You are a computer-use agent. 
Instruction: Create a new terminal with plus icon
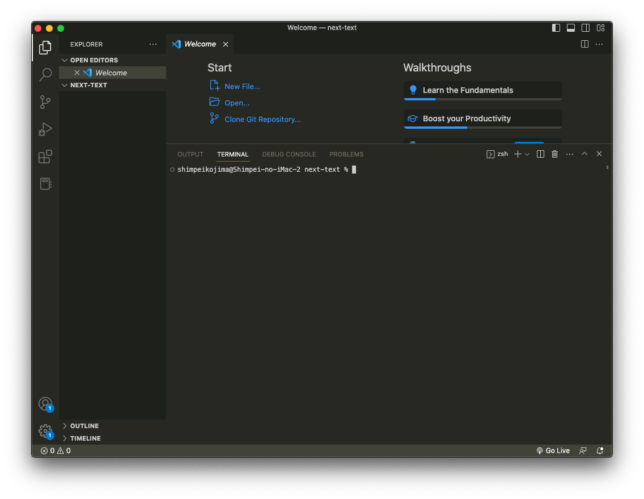pos(518,154)
